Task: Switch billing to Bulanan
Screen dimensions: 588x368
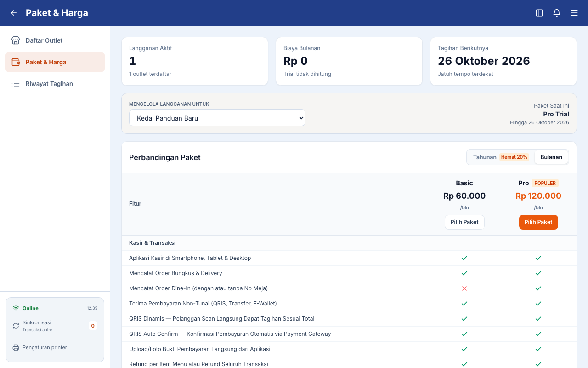Action: coord(551,157)
